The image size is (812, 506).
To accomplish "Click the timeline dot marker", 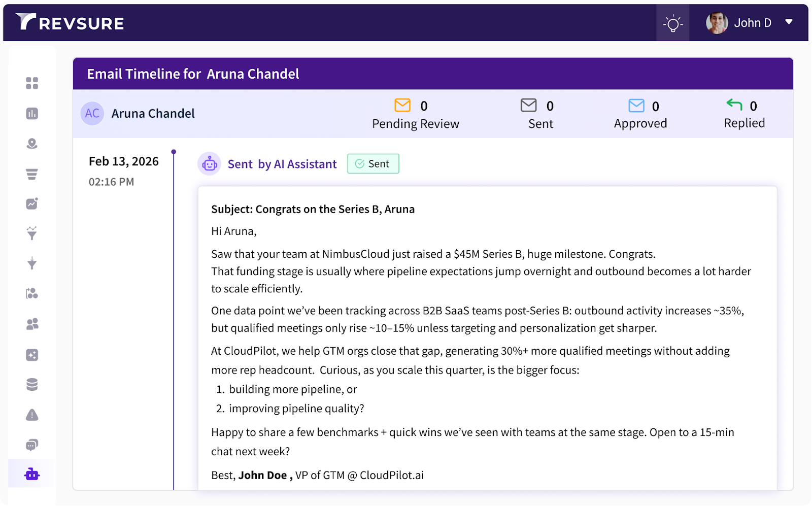I will click(x=174, y=152).
